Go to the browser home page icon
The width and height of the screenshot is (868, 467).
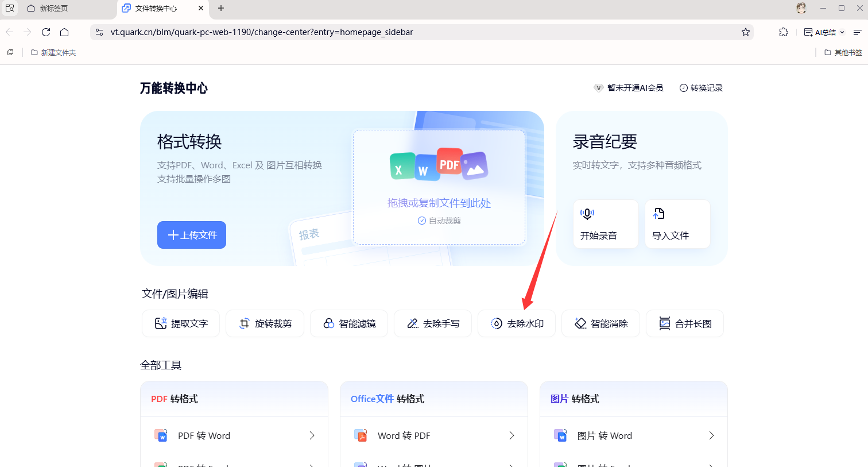pos(64,32)
